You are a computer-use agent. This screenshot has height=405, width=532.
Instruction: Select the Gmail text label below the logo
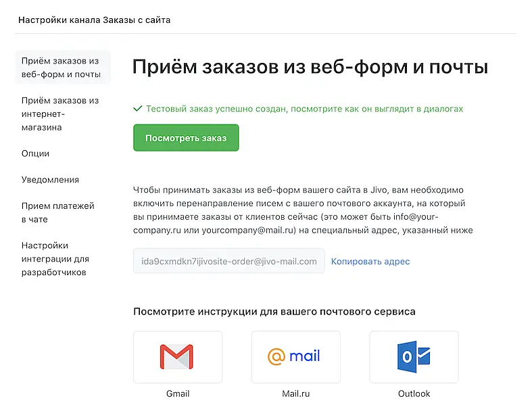178,394
